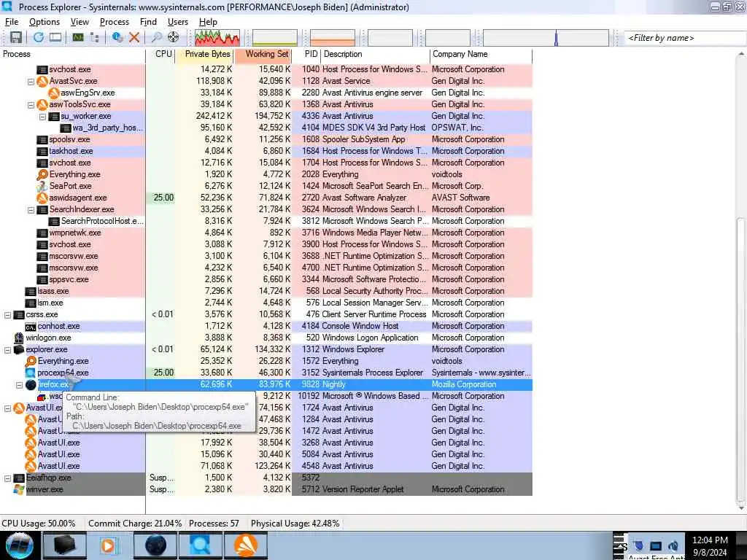Collapse the top-level AvastUI.exe tree node
This screenshot has height=560, width=747.
coord(7,408)
